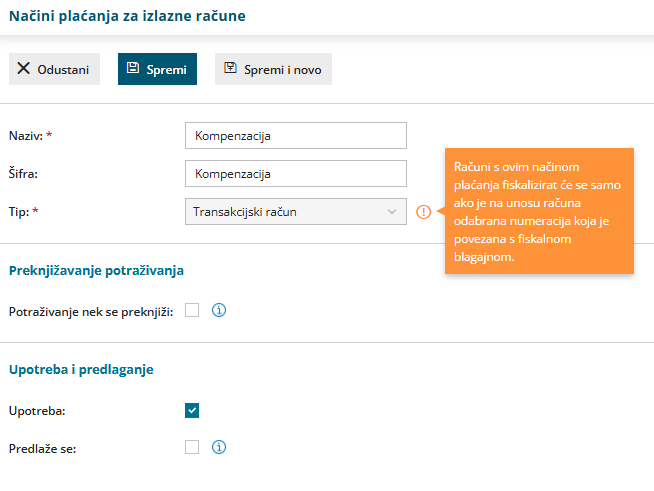Image resolution: width=654 pixels, height=491 pixels.
Task: Click the Preknjižavanje potraživanja section heading
Action: pyautogui.click(x=96, y=270)
